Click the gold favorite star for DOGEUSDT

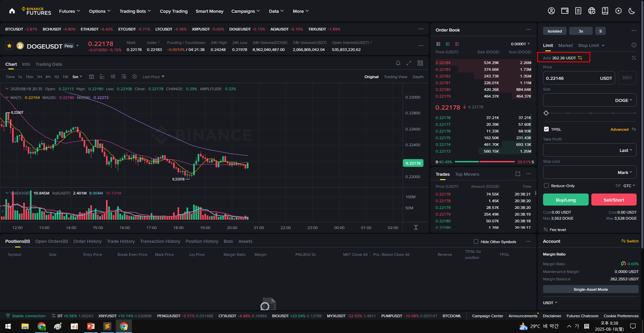[9, 46]
